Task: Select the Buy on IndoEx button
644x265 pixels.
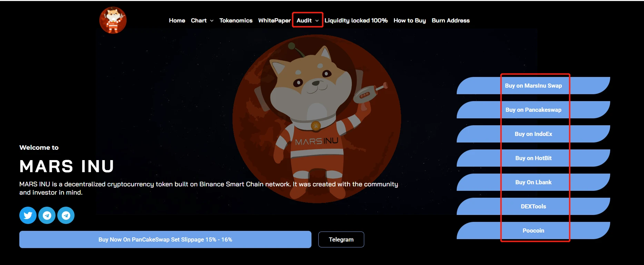Action: pyautogui.click(x=533, y=134)
